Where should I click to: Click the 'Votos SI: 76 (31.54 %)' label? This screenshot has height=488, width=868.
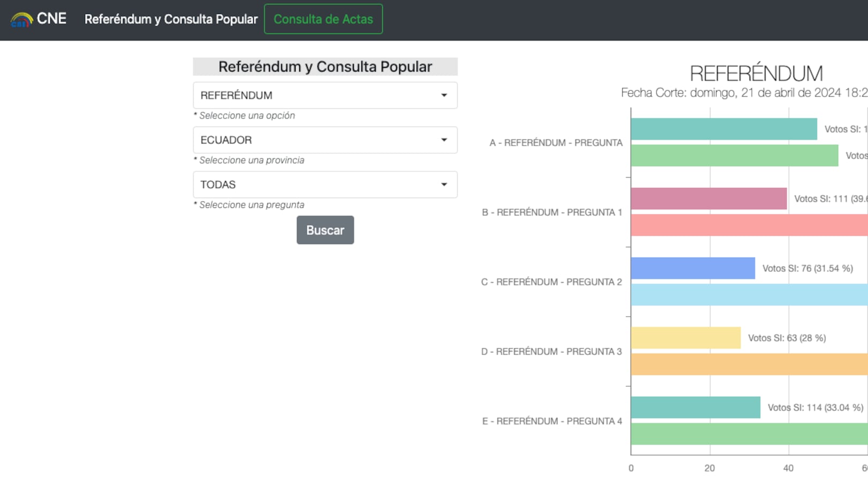pyautogui.click(x=807, y=268)
